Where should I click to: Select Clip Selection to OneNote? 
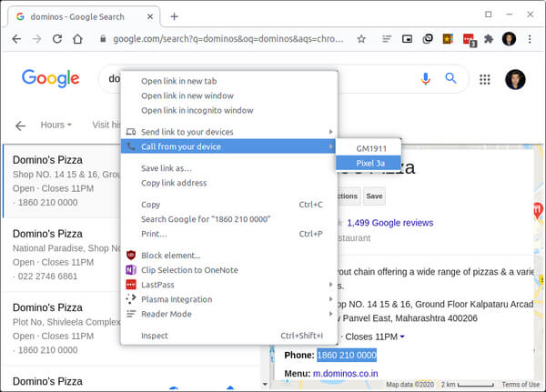click(229, 270)
